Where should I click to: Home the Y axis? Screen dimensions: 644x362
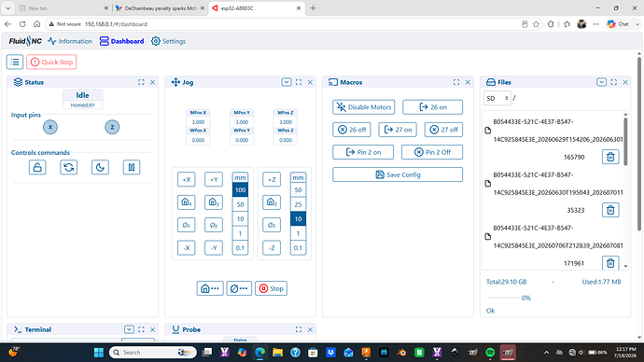pos(214,202)
